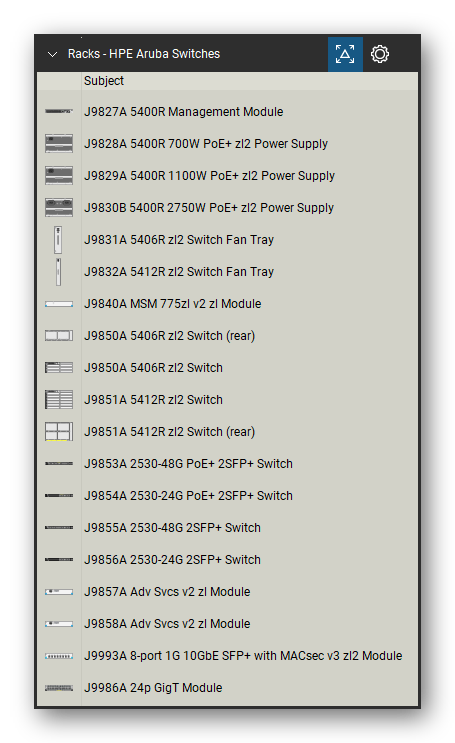Click text 'J9840A MSM 775zl v2 zl Module'

click(x=173, y=304)
